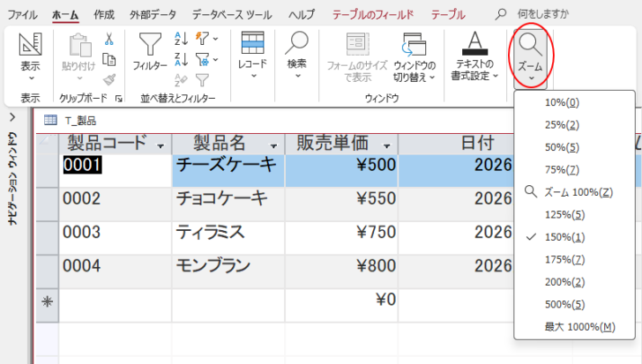
Task: Open 販売単価 column dropdown arrow
Action: pyautogui.click(x=386, y=146)
